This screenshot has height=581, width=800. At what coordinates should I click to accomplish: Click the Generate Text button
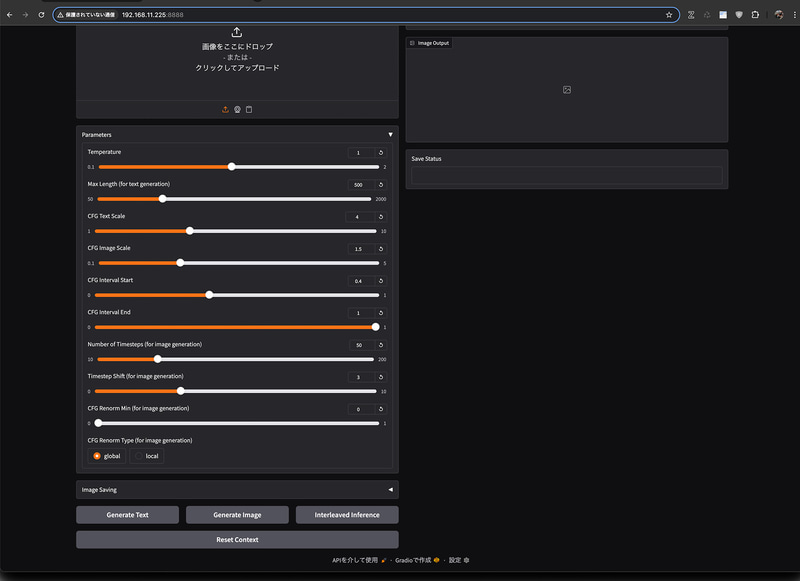pos(128,515)
